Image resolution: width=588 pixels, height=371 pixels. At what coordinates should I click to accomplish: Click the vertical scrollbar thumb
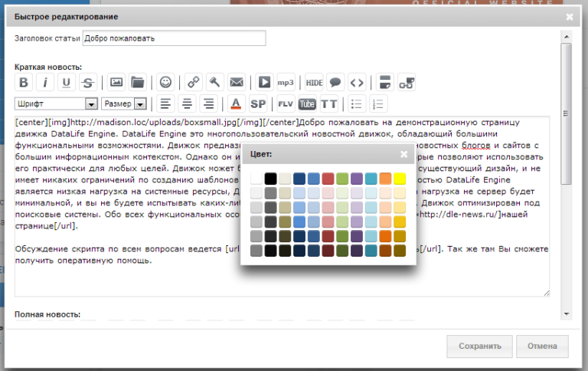click(567, 113)
